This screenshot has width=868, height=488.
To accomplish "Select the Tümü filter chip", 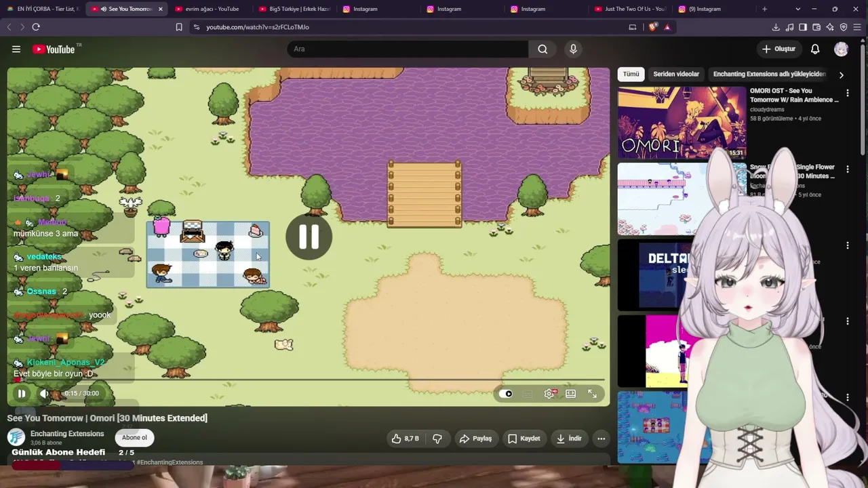I will pos(631,74).
